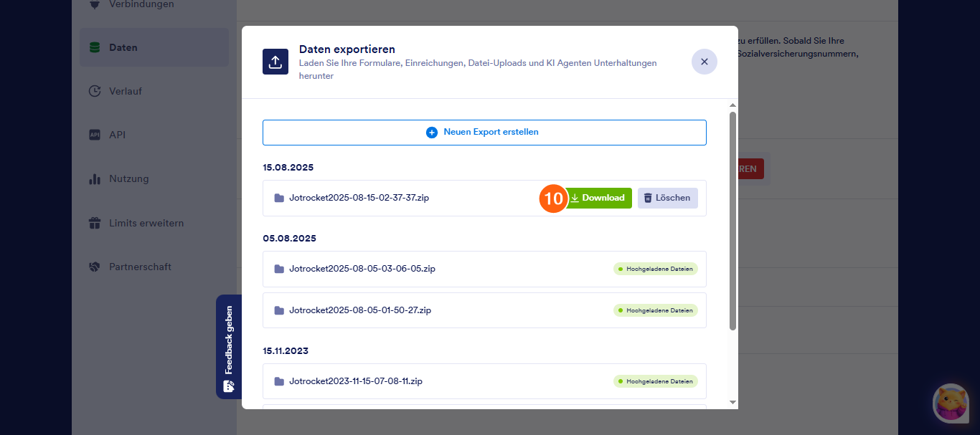Screen dimensions: 980x435
Task: Click date heading 05.08.2025
Action: pyautogui.click(x=289, y=238)
